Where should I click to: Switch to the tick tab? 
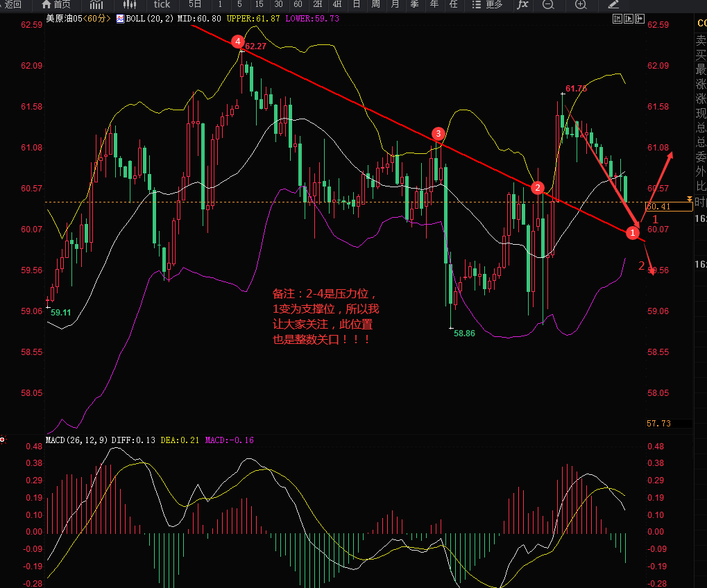click(162, 4)
